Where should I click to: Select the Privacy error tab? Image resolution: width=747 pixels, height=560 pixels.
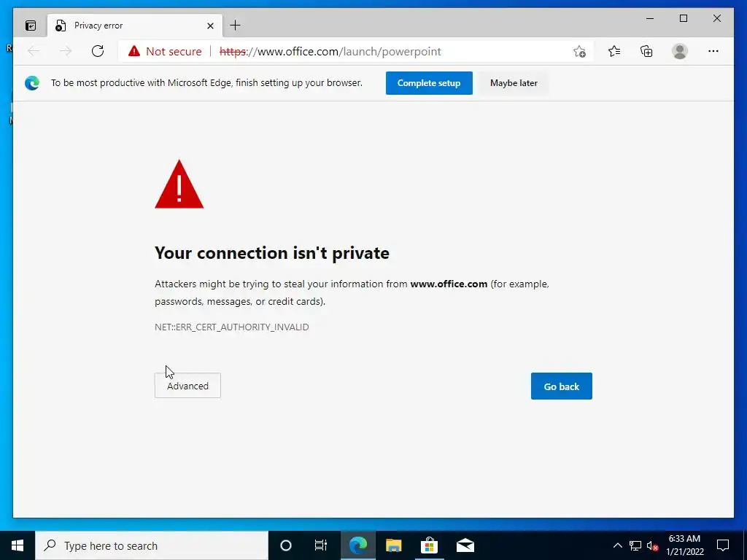pyautogui.click(x=135, y=26)
